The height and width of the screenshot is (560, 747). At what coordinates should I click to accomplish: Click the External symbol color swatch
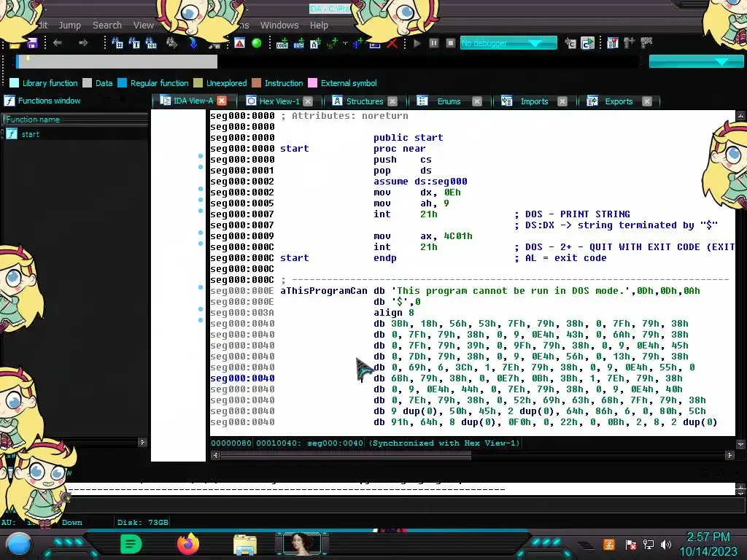312,83
